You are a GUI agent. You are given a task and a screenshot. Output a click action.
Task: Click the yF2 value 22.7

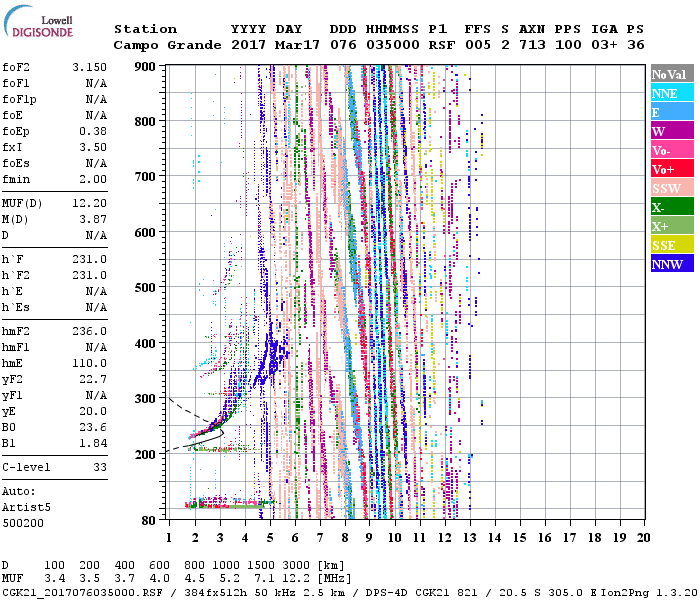(93, 379)
